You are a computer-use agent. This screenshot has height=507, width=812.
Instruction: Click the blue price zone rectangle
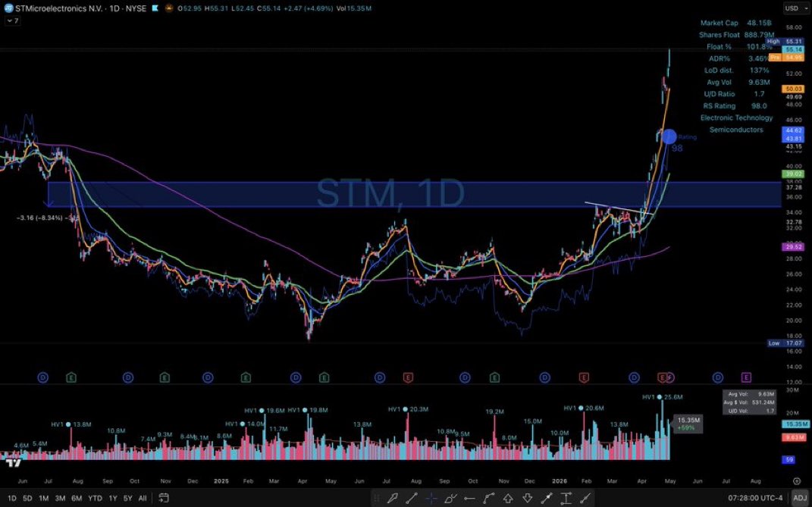(x=414, y=195)
